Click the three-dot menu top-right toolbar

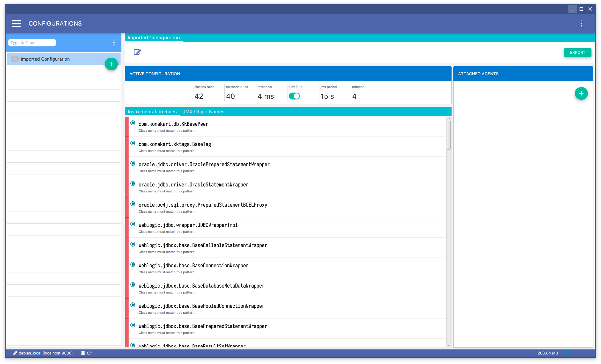(x=582, y=23)
